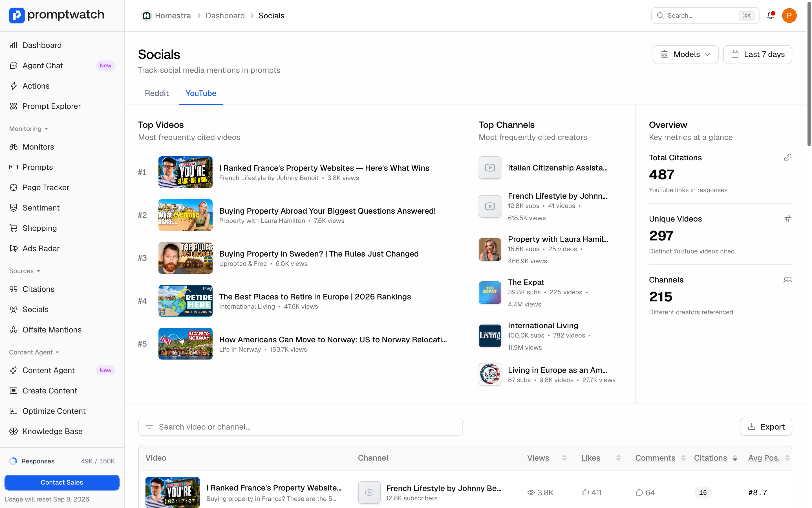Click the Contact Sales button
Viewport: 812px width, 508px height.
point(62,482)
